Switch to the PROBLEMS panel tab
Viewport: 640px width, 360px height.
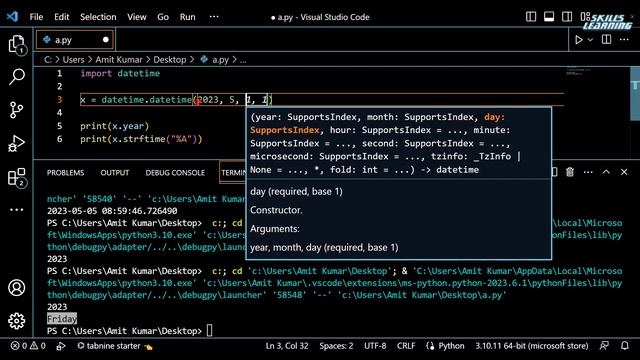pyautogui.click(x=65, y=173)
